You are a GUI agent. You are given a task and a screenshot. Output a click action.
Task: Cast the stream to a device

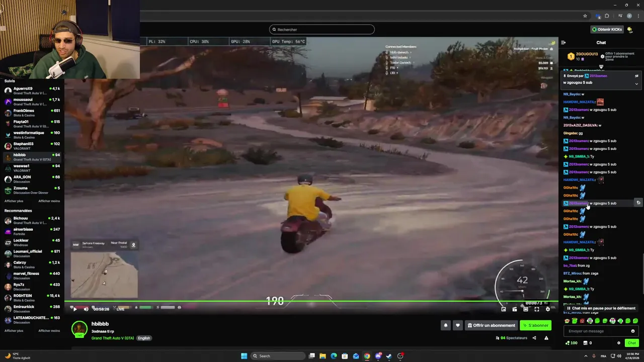tap(515, 309)
